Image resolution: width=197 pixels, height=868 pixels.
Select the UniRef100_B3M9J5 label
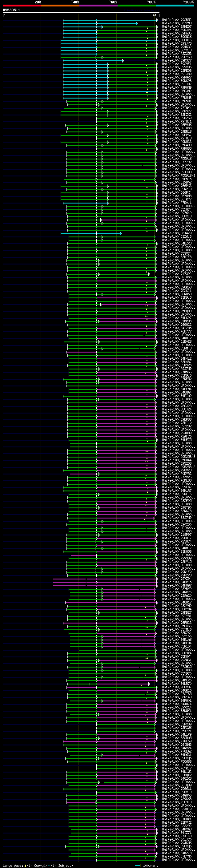click(x=177, y=297)
